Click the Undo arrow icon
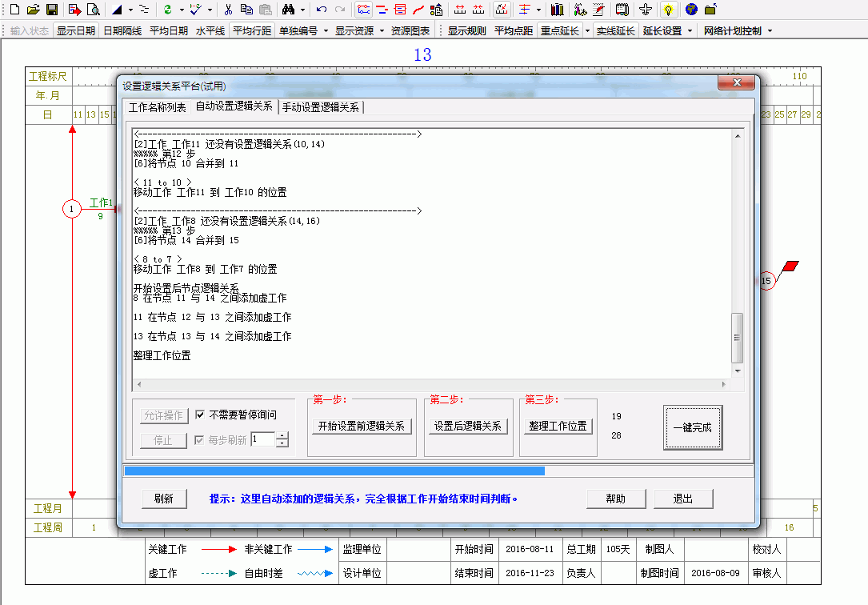The height and width of the screenshot is (605, 868). coord(322,10)
